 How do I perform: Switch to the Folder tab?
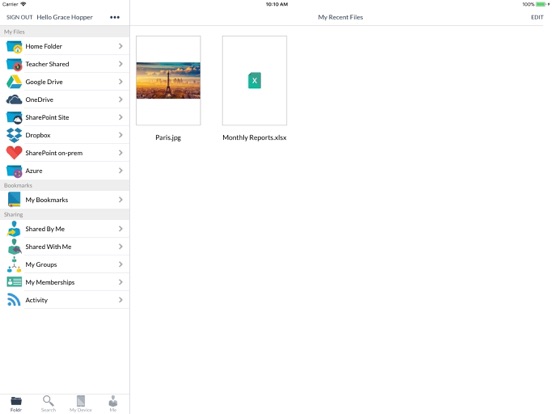point(16,404)
